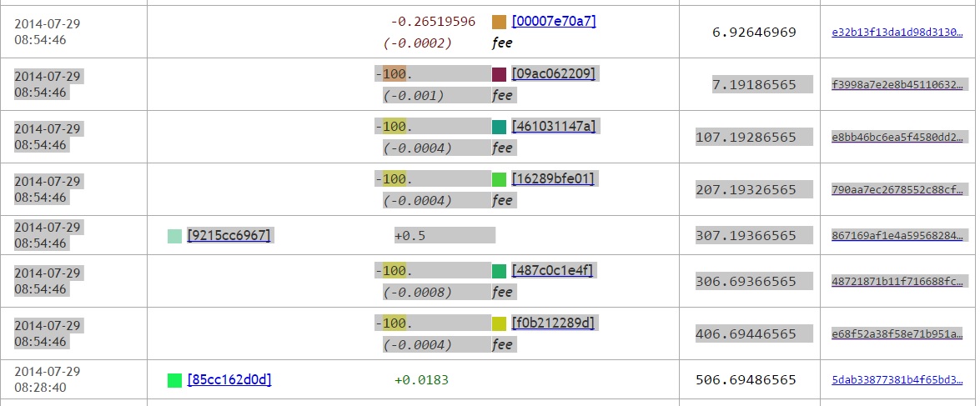This screenshot has height=406, width=980.
Task: Open transaction hash f3998a7e2e8b45110632
Action: pos(897,85)
